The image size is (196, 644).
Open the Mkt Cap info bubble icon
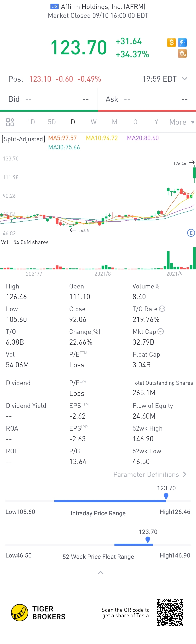(161, 332)
